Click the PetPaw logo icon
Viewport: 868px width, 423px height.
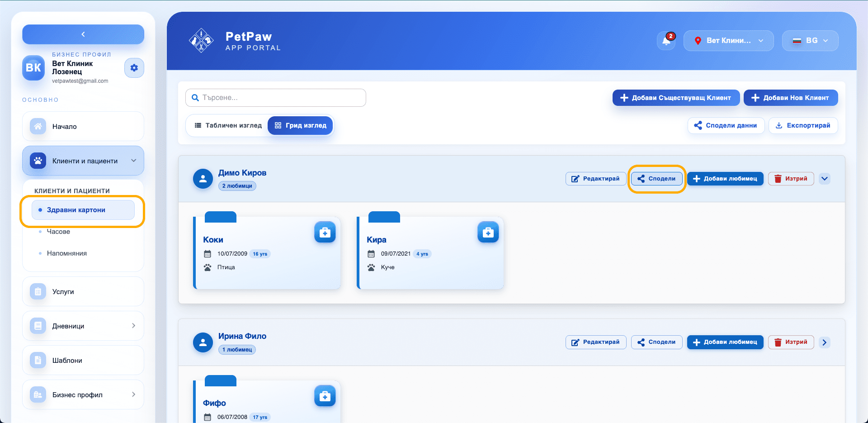(201, 41)
